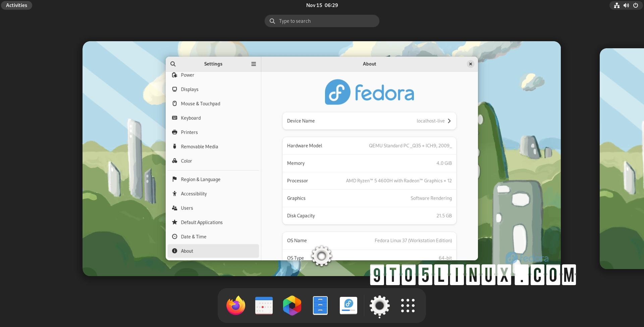This screenshot has width=644, height=327.
Task: Click the Show Applications grid icon
Action: coord(407,305)
